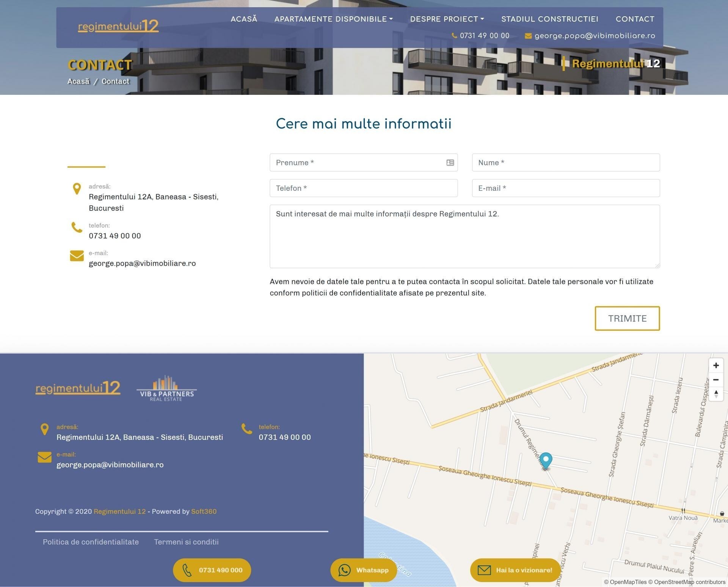Viewport: 728px width, 587px height.
Task: Reset map bearing with compass icon
Action: [x=716, y=394]
